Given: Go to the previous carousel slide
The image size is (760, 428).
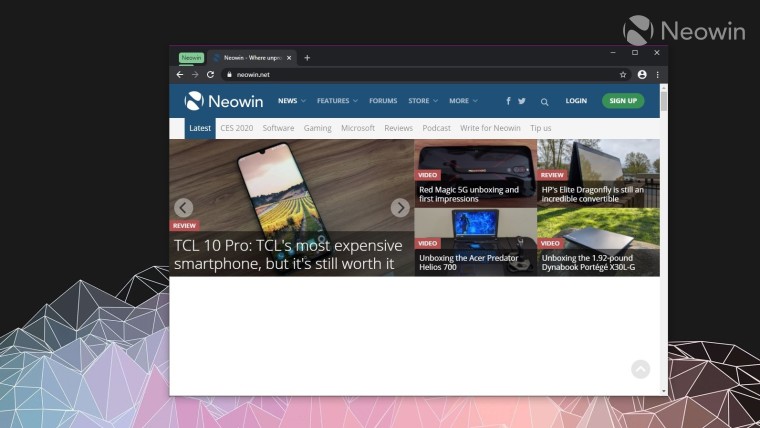Looking at the screenshot, I should (x=183, y=207).
